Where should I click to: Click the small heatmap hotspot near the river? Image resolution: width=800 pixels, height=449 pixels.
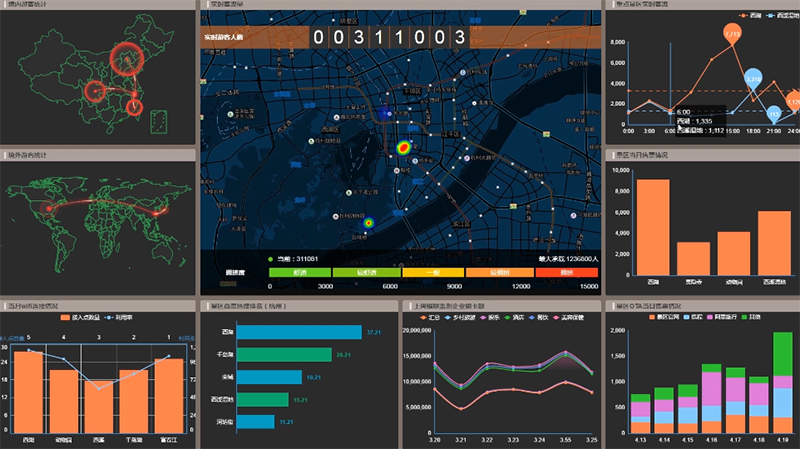click(368, 222)
